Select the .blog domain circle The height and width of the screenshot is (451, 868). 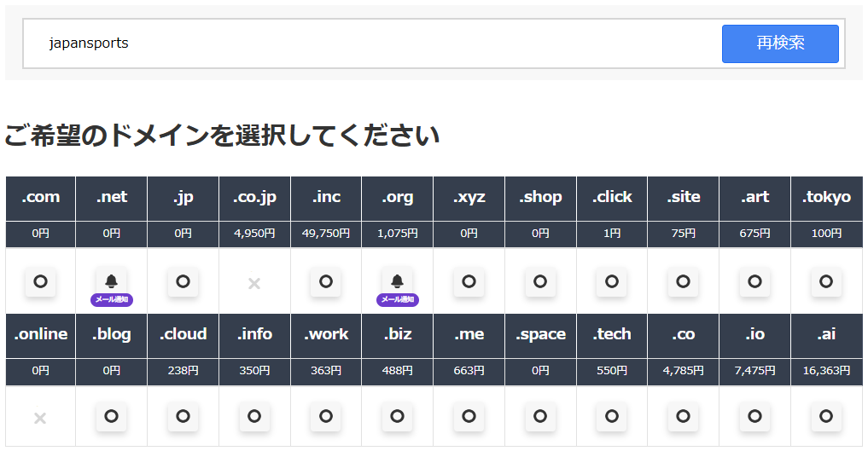[111, 417]
